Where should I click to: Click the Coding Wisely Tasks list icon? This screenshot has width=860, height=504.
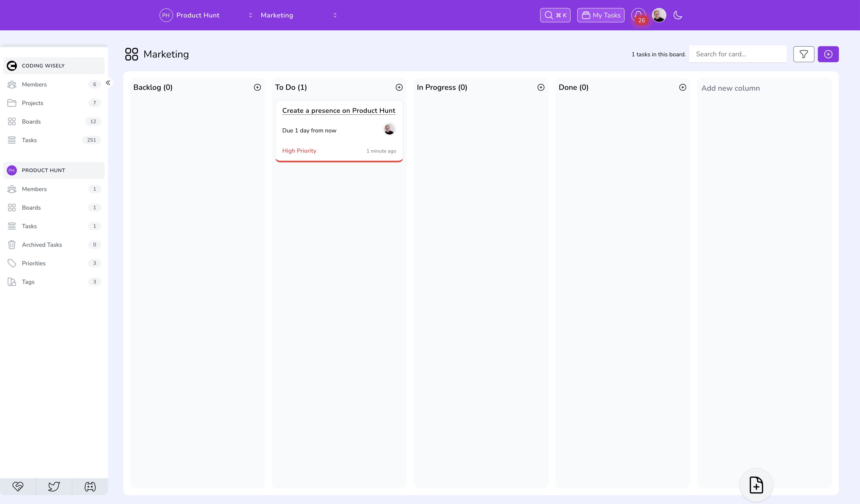12,140
